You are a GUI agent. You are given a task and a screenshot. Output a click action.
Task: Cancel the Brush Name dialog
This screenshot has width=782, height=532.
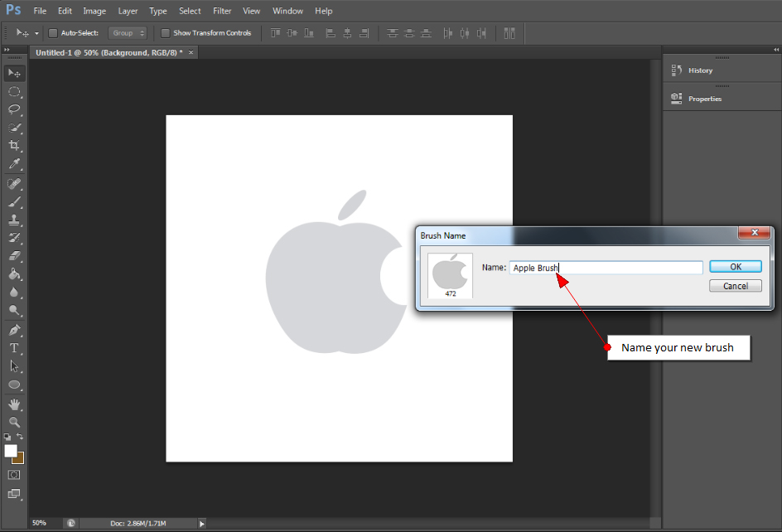736,286
